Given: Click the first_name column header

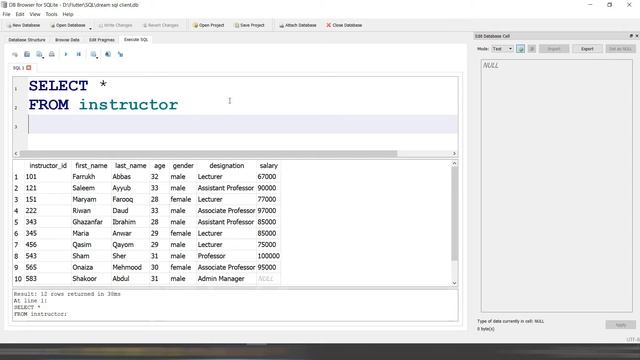Looking at the screenshot, I should click(91, 166).
